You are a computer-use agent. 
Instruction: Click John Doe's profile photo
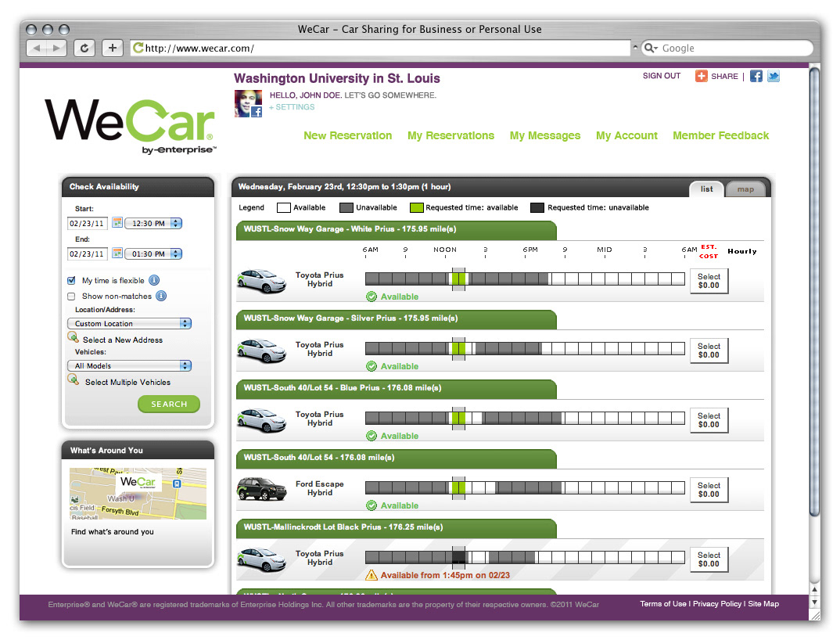248,103
